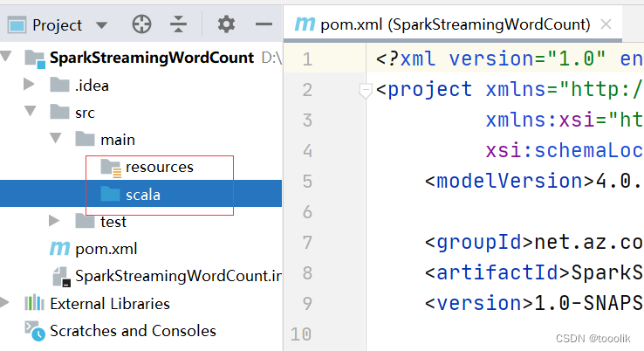The height and width of the screenshot is (351, 644).
Task: Collapse the SparkStreamingWordCount root node
Action: (6, 56)
